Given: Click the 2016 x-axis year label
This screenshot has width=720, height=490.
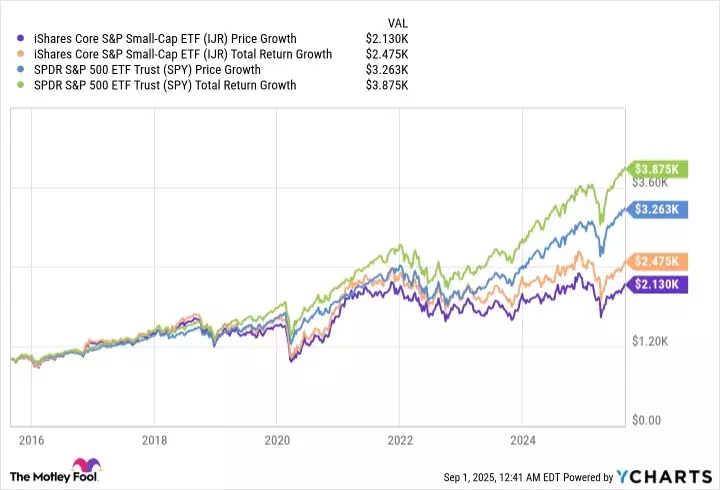Looking at the screenshot, I should tap(31, 439).
